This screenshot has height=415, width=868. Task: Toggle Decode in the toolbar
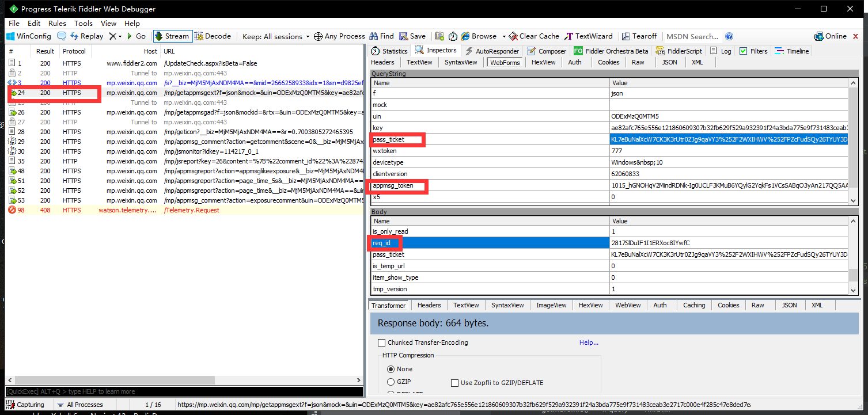[213, 36]
